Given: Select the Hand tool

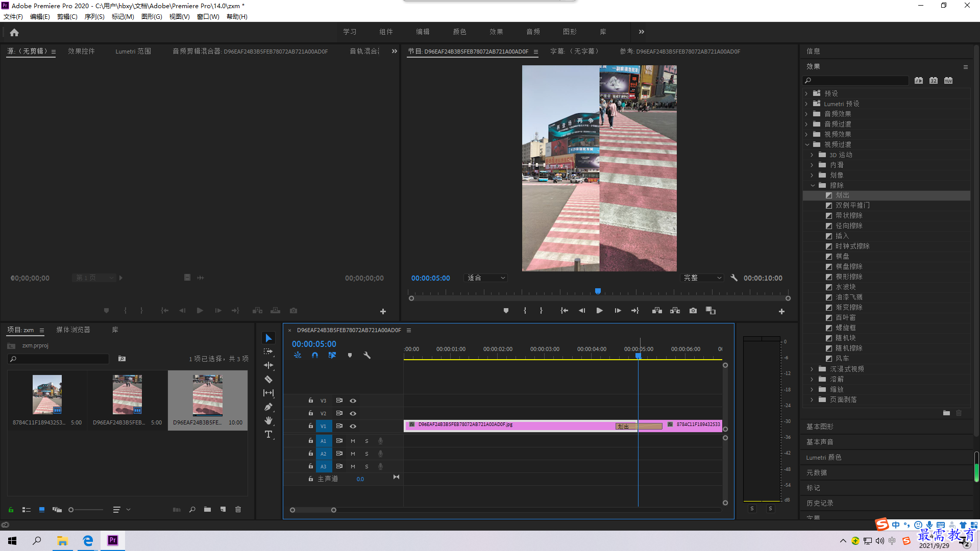Looking at the screenshot, I should (268, 420).
